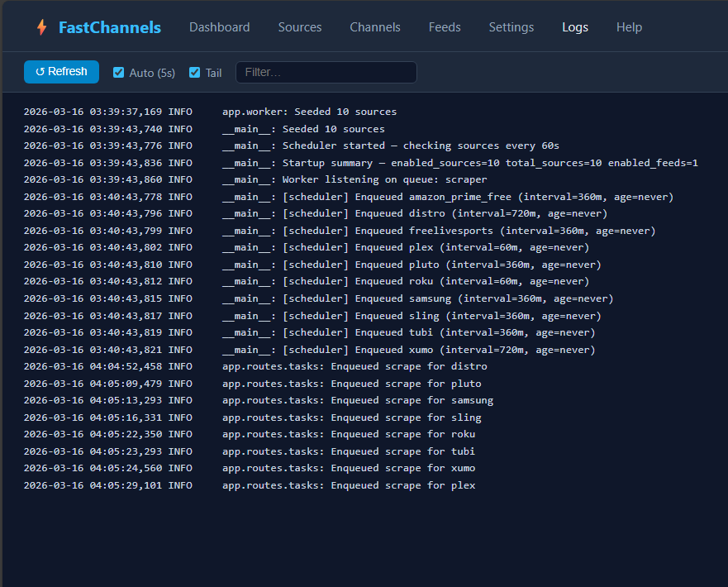Navigate to Settings
The image size is (728, 587).
(x=511, y=27)
